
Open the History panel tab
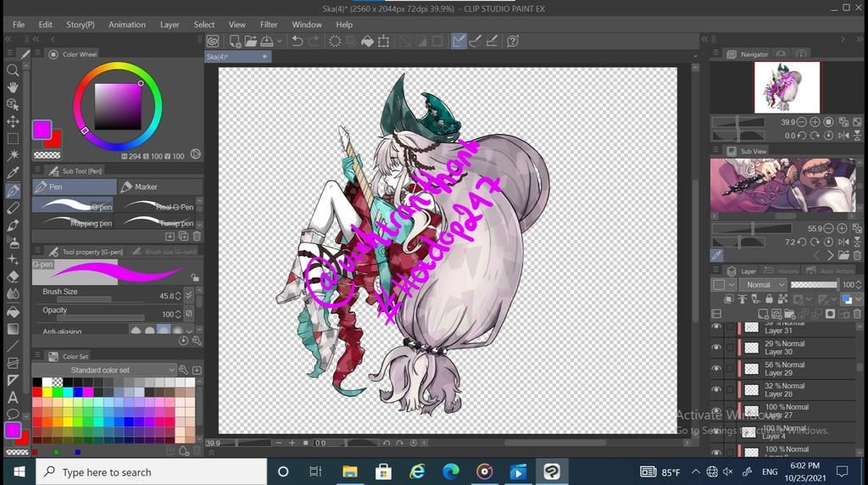pyautogui.click(x=781, y=270)
